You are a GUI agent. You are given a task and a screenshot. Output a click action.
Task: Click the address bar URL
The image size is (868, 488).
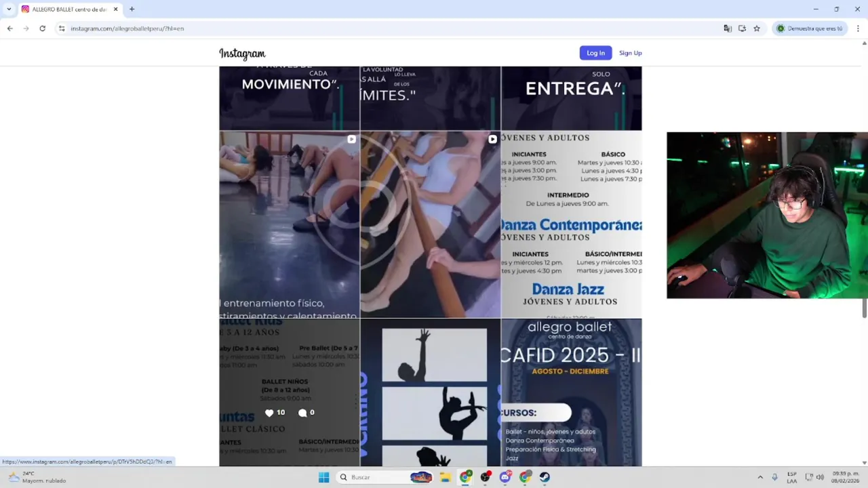click(x=127, y=28)
